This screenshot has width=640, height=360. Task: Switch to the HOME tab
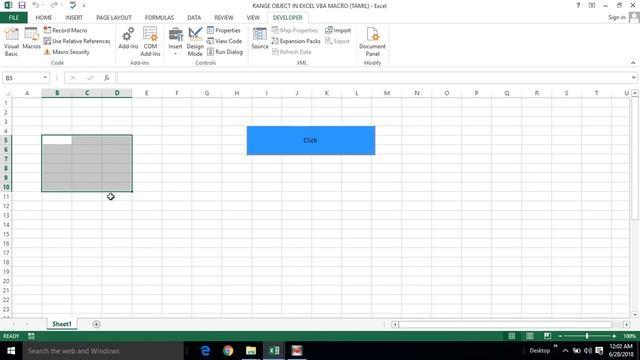click(x=44, y=18)
